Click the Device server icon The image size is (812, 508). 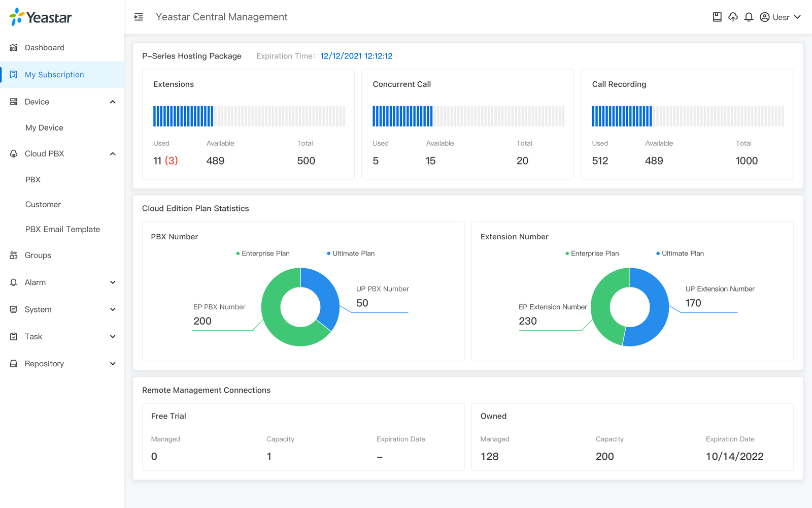[x=14, y=102]
